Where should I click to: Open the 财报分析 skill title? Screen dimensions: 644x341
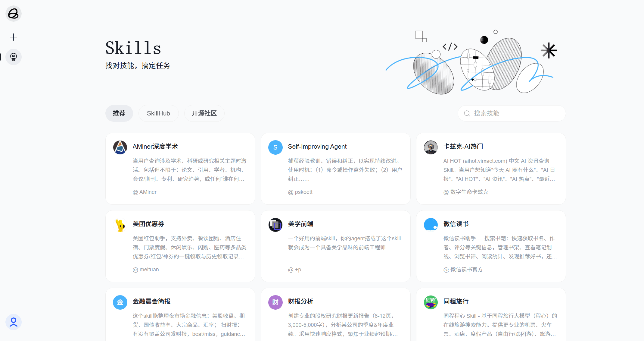(x=301, y=302)
